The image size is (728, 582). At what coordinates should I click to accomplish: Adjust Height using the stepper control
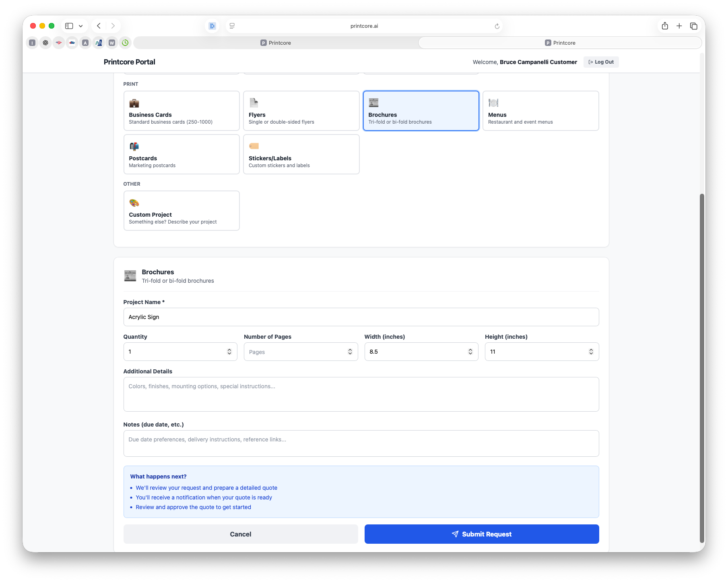click(x=591, y=351)
